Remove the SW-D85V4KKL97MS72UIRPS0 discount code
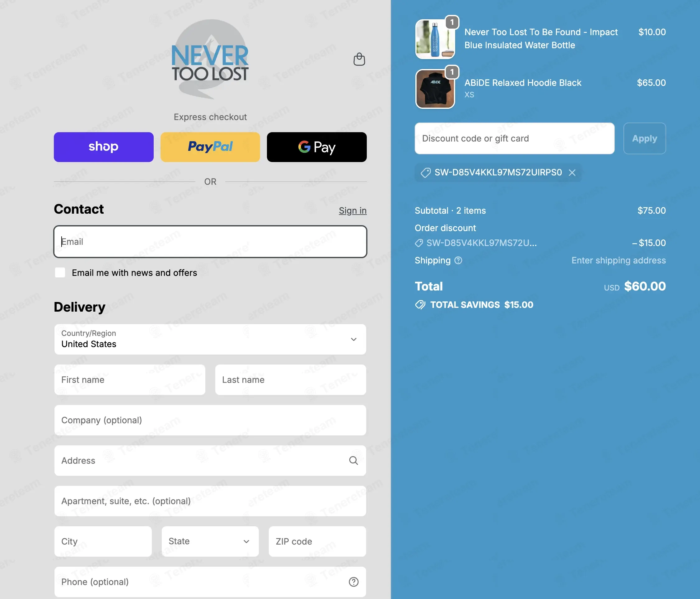 click(x=572, y=173)
